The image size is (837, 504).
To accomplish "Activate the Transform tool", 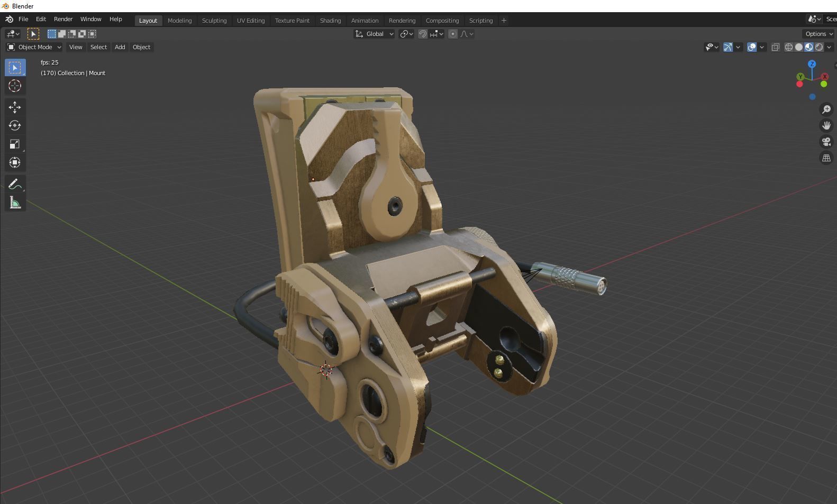I will pyautogui.click(x=15, y=162).
